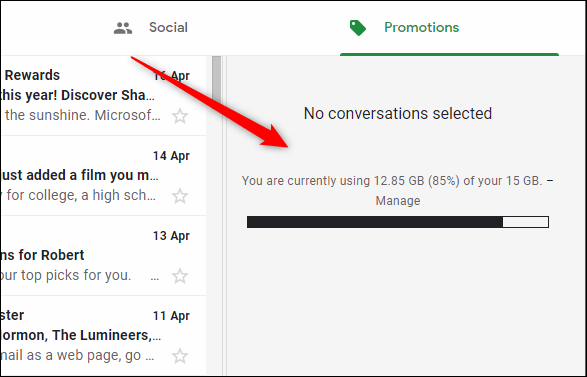Open the "added a film you m..." email

79,175
